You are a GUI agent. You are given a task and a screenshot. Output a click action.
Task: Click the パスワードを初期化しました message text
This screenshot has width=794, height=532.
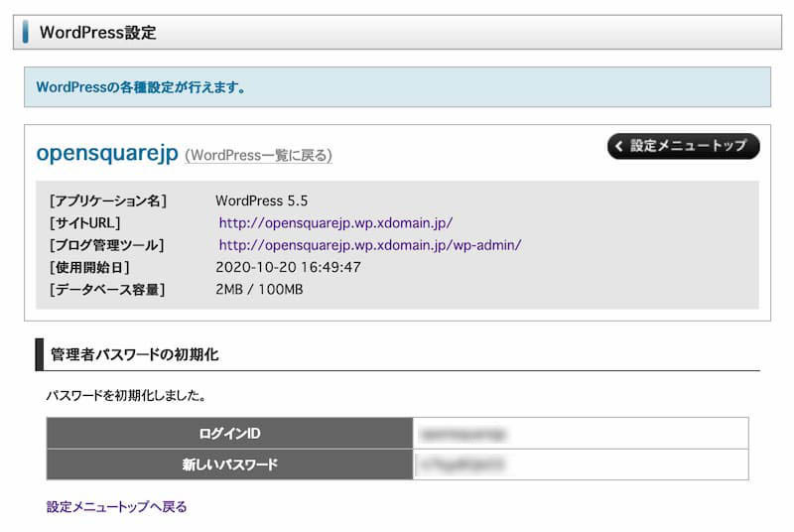pos(125,396)
